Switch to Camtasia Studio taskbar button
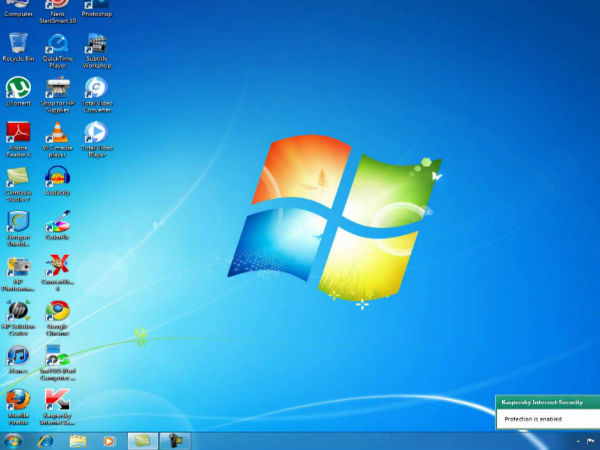 [x=143, y=441]
